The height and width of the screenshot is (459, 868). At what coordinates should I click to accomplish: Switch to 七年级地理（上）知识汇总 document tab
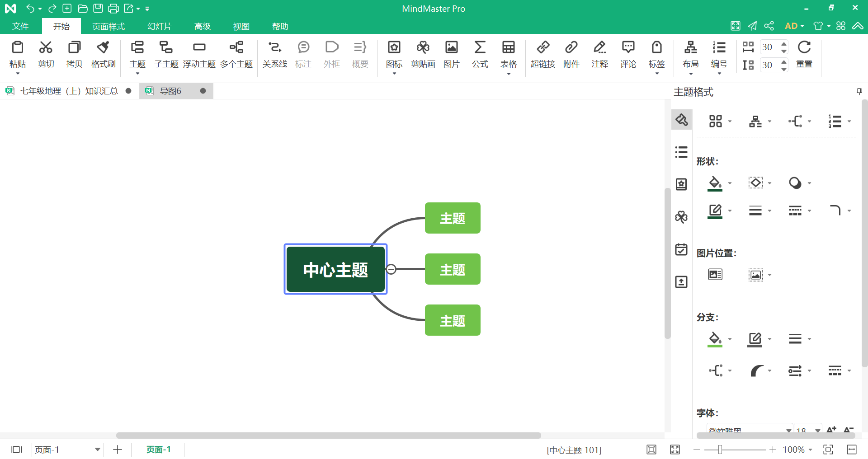(69, 91)
